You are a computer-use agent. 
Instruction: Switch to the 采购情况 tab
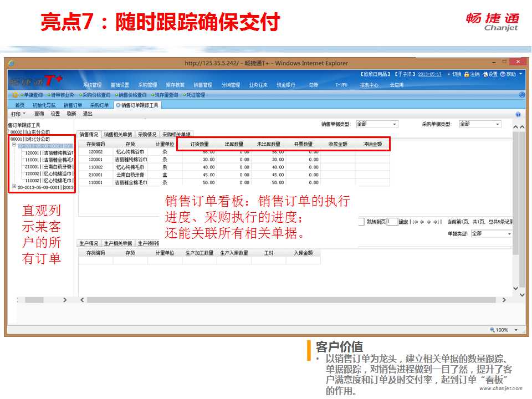point(147,134)
